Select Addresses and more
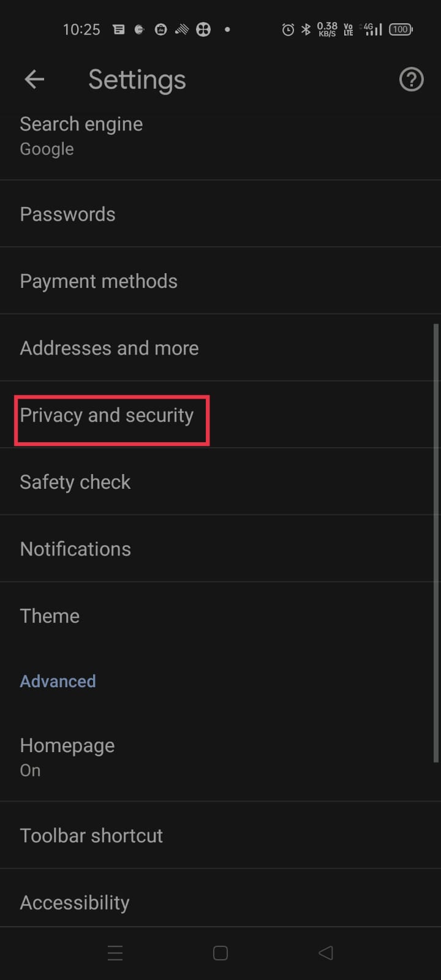Screen dimensions: 441x980 109,348
